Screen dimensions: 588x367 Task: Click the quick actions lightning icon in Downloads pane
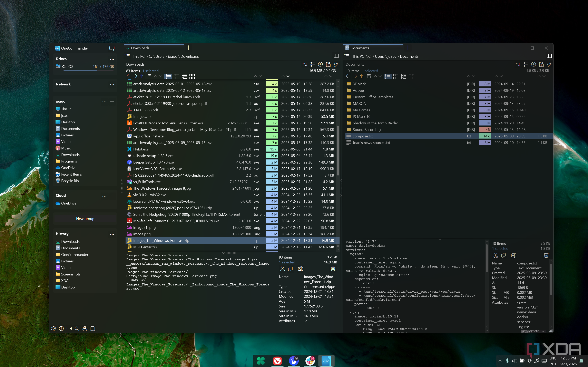[x=336, y=64]
